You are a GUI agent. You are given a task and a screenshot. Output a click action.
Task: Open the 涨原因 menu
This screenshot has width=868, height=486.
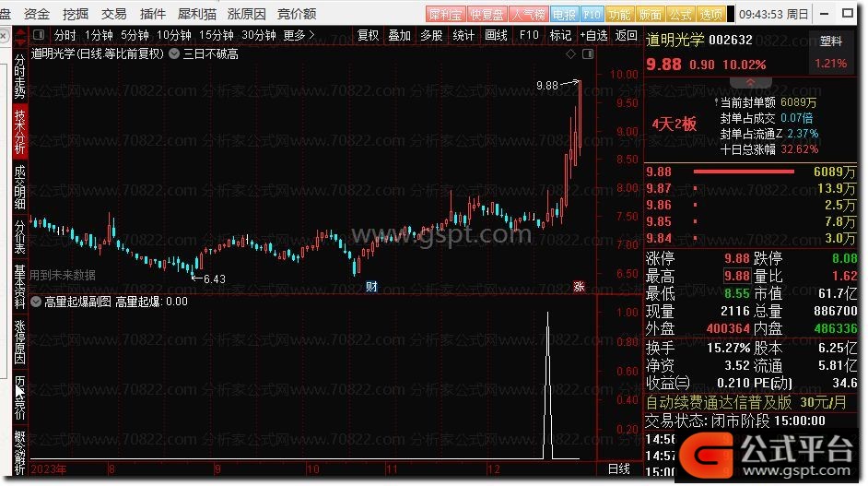(247, 13)
